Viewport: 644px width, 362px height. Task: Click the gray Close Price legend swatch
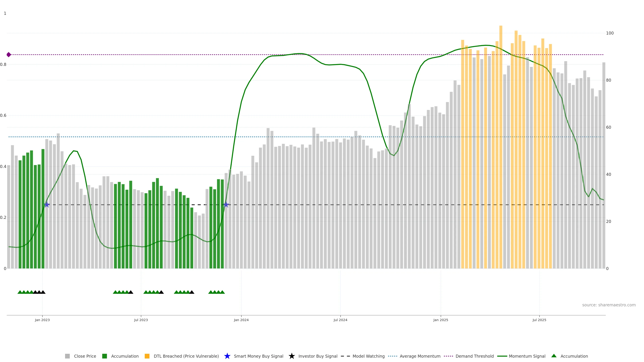tap(67, 356)
